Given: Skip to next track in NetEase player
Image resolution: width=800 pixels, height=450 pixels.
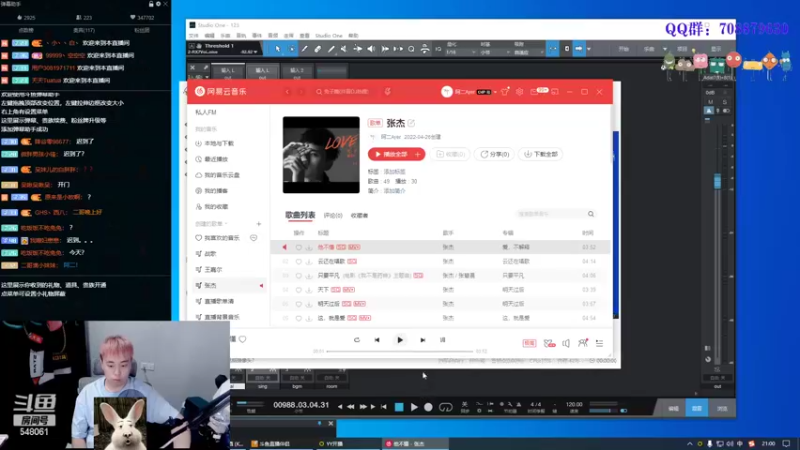Looking at the screenshot, I should tap(422, 340).
